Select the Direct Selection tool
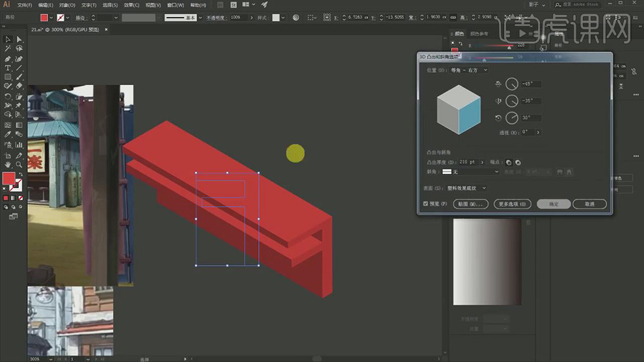The height and width of the screenshot is (362, 644). click(x=19, y=40)
